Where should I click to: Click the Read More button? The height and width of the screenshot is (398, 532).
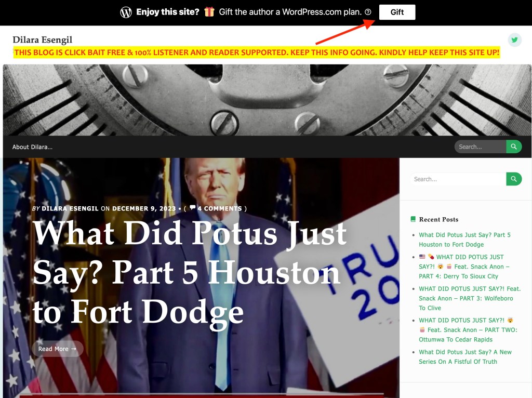click(x=57, y=349)
